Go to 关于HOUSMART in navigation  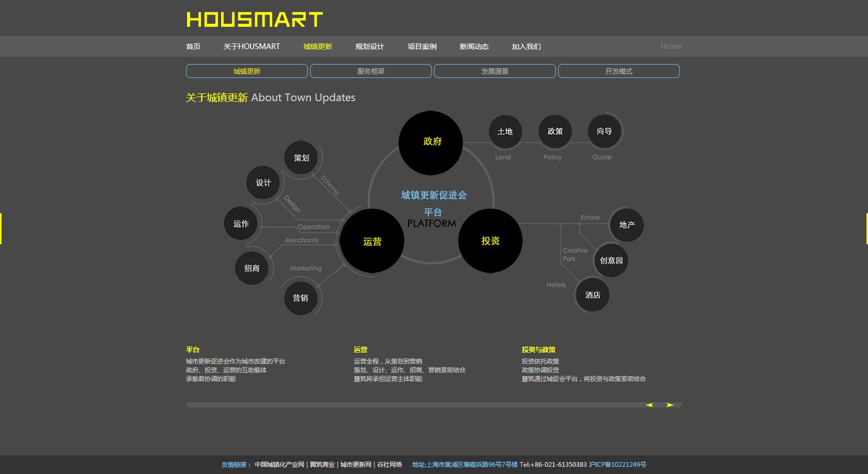252,46
